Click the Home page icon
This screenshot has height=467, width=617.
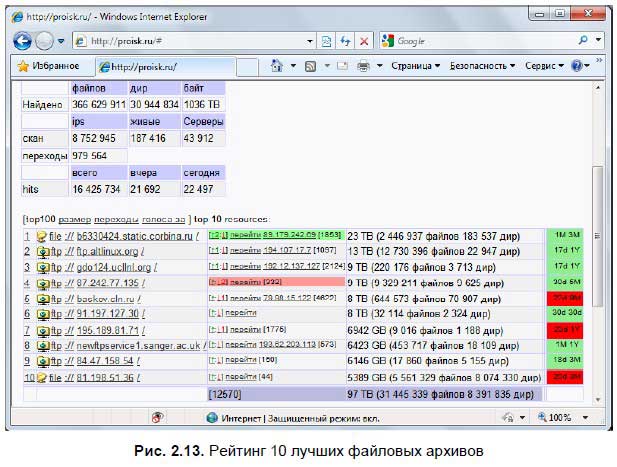pyautogui.click(x=277, y=66)
